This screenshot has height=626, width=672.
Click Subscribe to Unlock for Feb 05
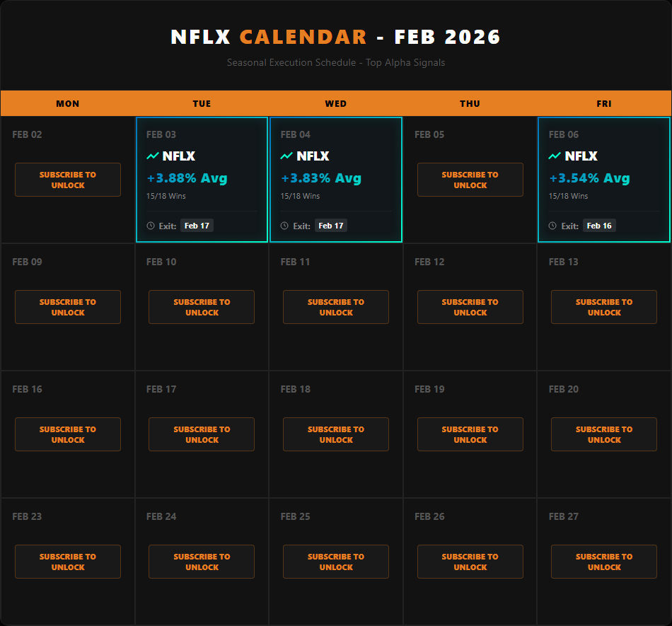470,180
